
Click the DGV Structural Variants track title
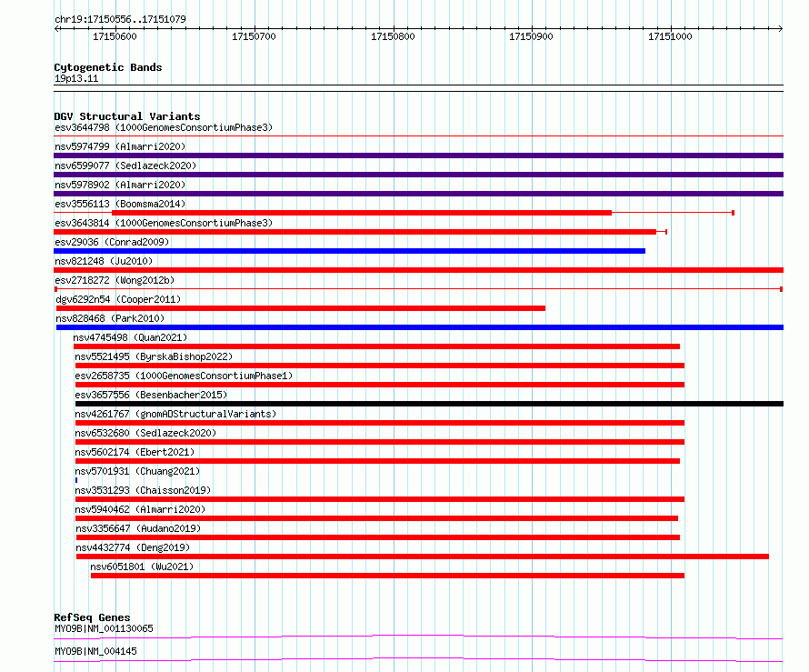coord(127,116)
